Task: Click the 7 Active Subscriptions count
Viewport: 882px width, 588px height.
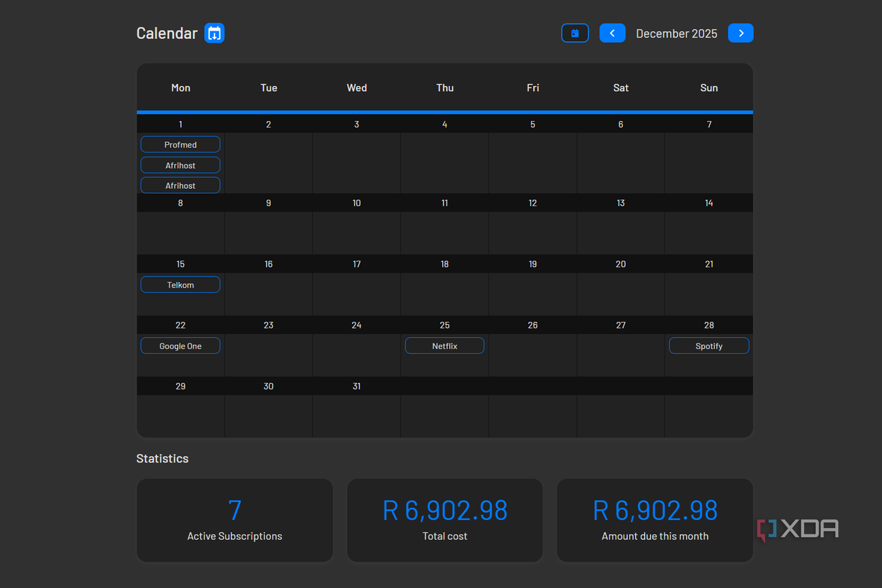Action: coord(235,511)
